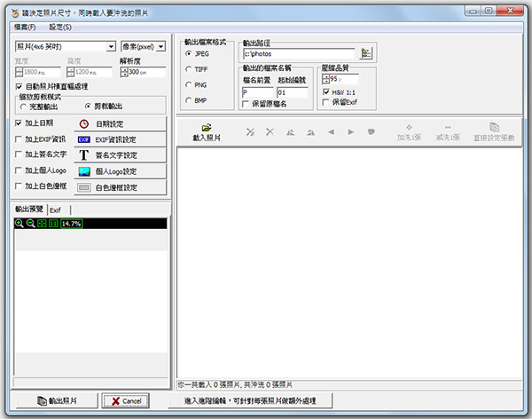532x419 pixels.
Task: Click the 14.7% zoom percentage indicator
Action: [71, 224]
